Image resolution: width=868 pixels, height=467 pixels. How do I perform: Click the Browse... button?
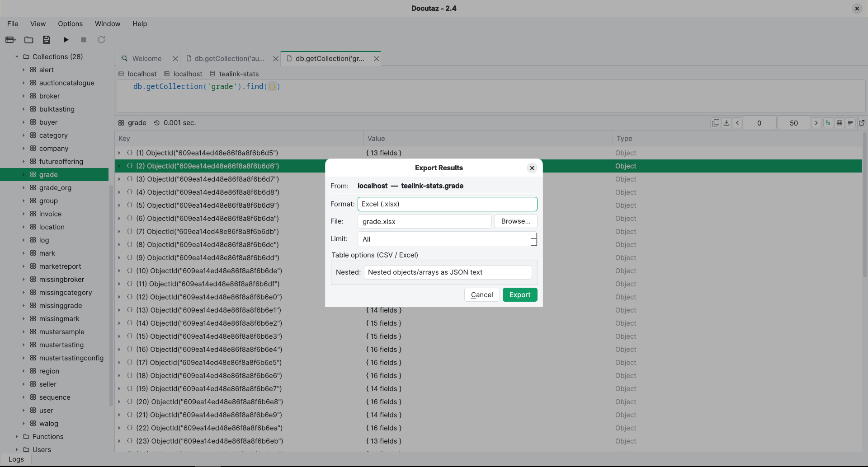click(x=516, y=221)
